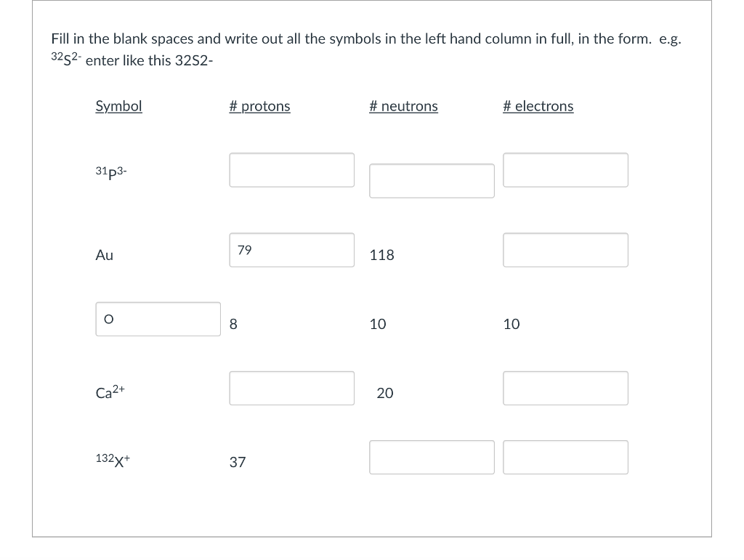The width and height of the screenshot is (744, 560).
Task: Click the Au symbol label
Action: pos(104,255)
